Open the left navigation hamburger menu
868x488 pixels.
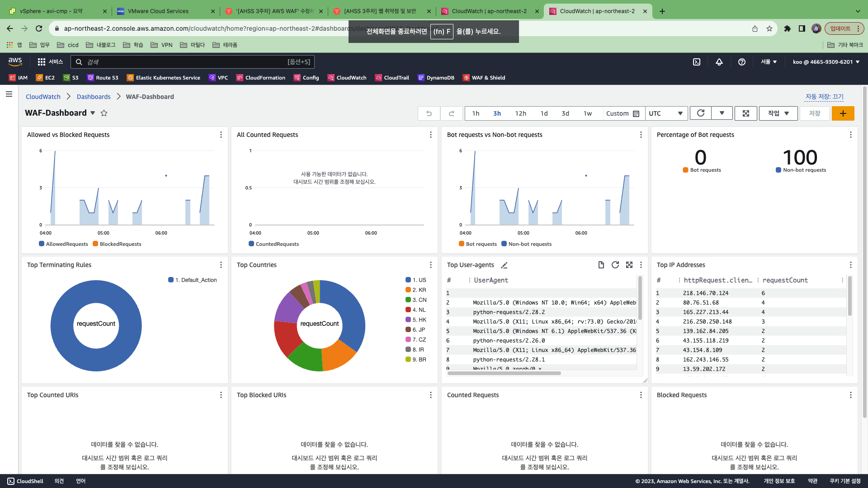tap(9, 94)
